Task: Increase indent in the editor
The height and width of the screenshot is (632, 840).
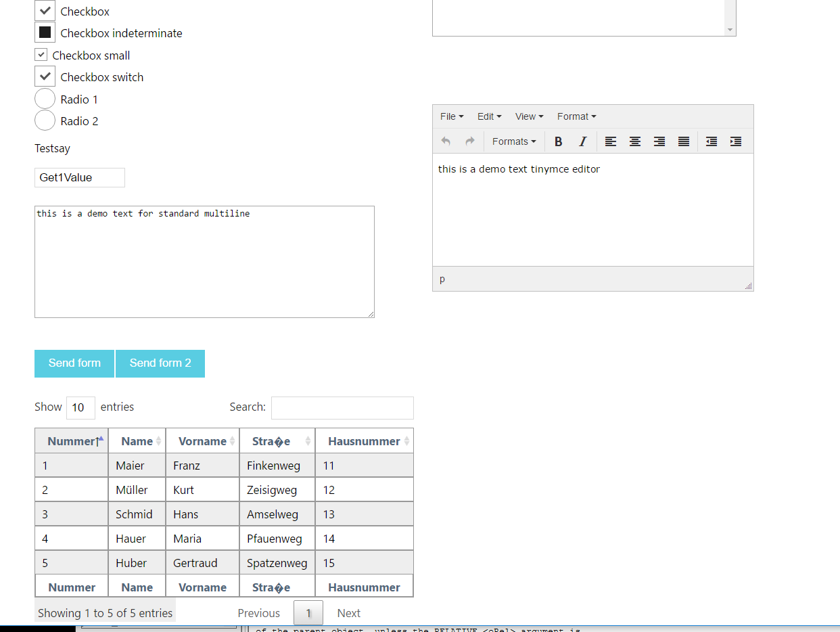Action: (736, 141)
